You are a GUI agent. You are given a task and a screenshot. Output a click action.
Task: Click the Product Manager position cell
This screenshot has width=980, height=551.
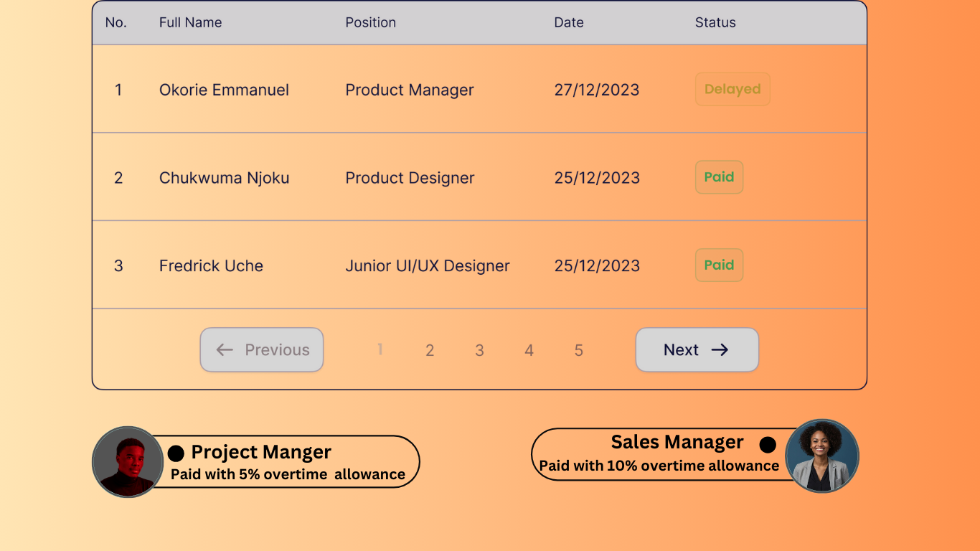(410, 90)
